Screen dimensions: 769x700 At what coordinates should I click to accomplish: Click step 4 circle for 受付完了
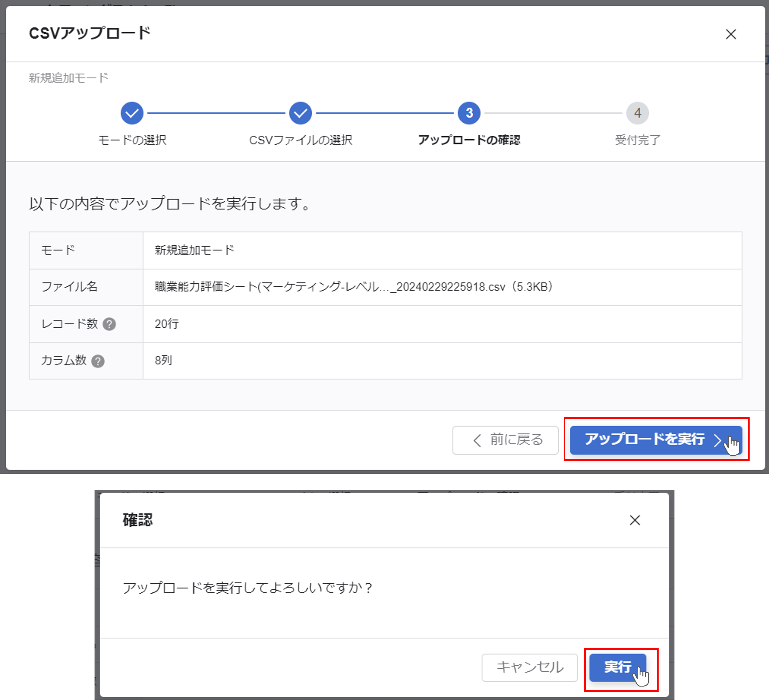pos(637,113)
